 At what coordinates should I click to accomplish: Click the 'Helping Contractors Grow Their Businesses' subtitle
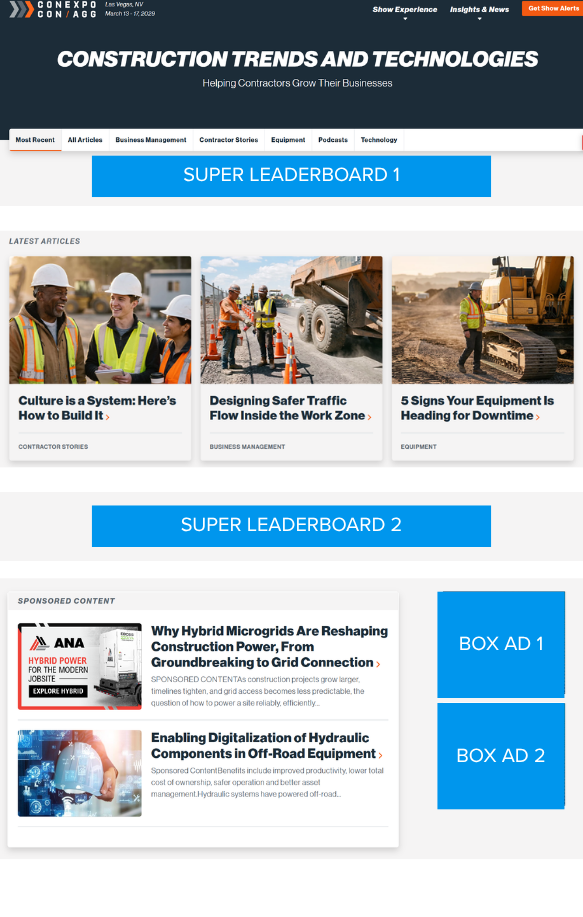(297, 83)
